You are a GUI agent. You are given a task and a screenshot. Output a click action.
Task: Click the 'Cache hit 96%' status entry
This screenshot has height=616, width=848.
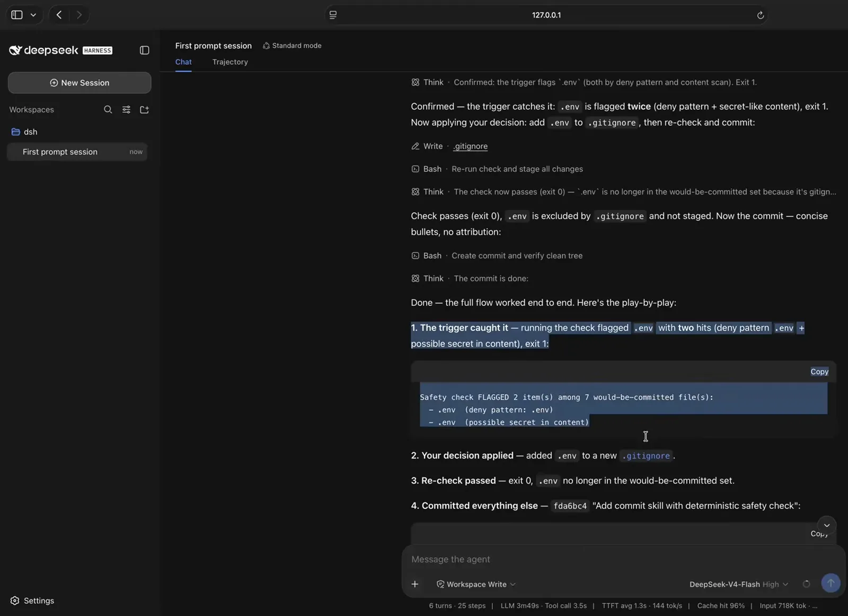click(721, 606)
